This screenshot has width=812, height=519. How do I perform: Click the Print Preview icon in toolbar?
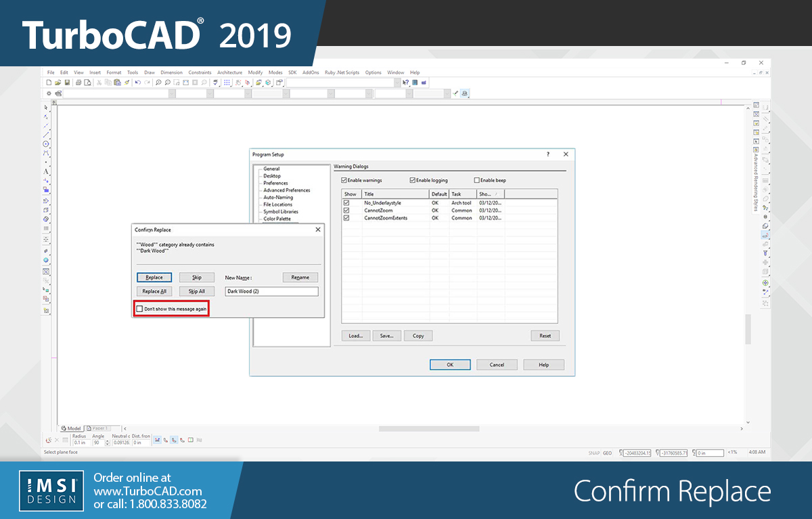coord(87,83)
